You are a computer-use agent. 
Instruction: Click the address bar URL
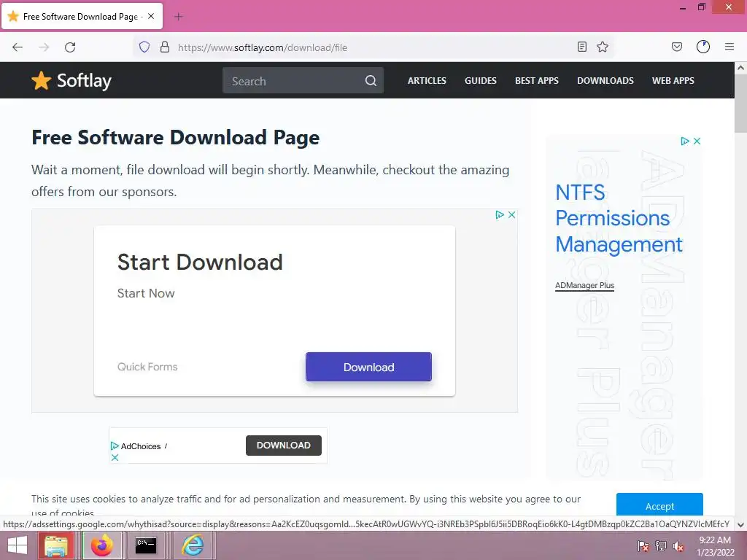coord(263,47)
